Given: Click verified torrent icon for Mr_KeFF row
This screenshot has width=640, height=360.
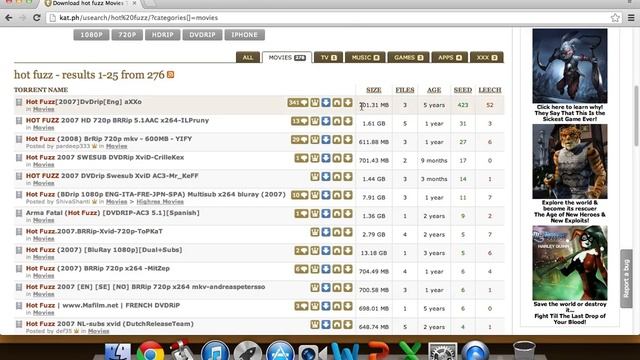Looking at the screenshot, I should (315, 176).
